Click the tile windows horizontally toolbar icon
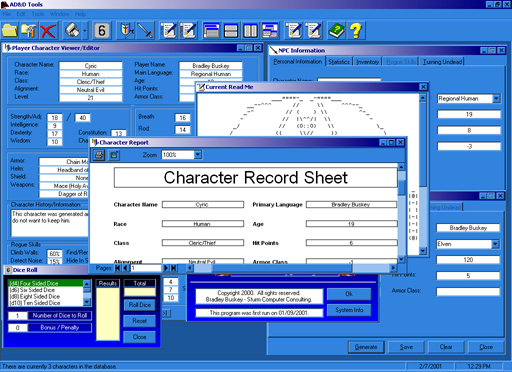 pos(231,31)
